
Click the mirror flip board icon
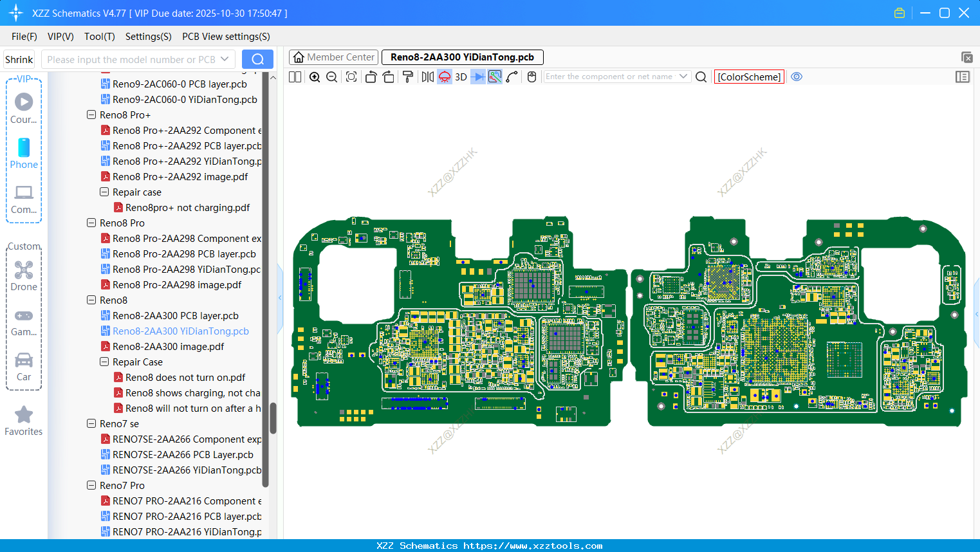click(x=427, y=77)
